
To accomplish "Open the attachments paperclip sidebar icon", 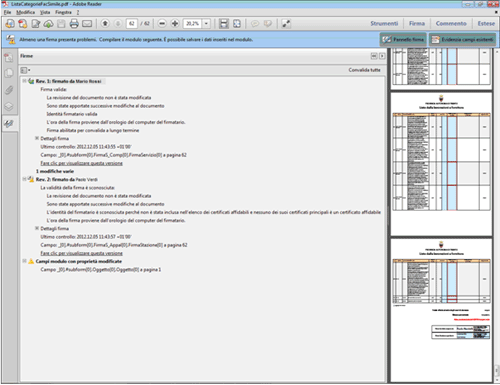I will pyautogui.click(x=9, y=90).
